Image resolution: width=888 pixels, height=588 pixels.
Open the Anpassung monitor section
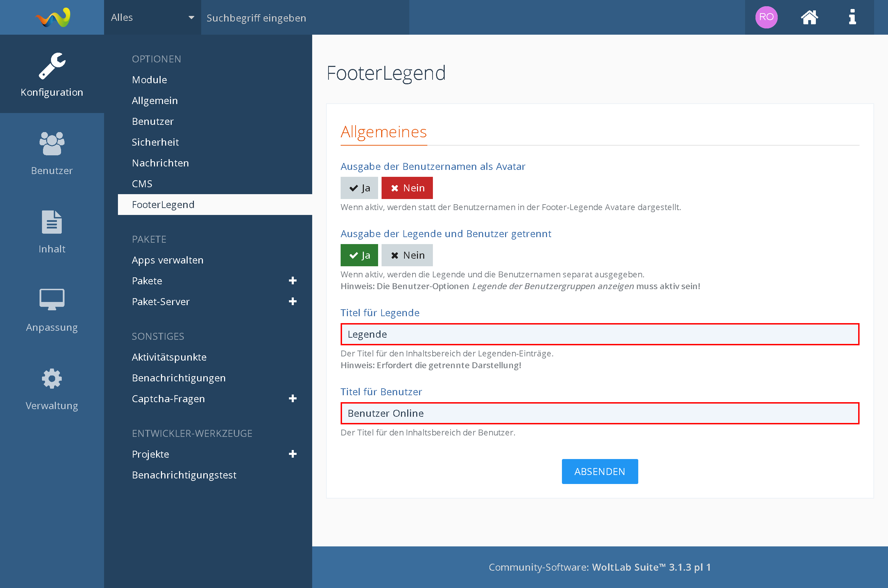(52, 309)
